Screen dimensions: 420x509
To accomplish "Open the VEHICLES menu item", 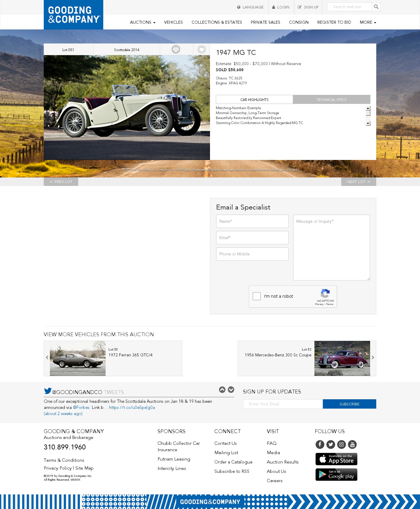I will click(174, 22).
